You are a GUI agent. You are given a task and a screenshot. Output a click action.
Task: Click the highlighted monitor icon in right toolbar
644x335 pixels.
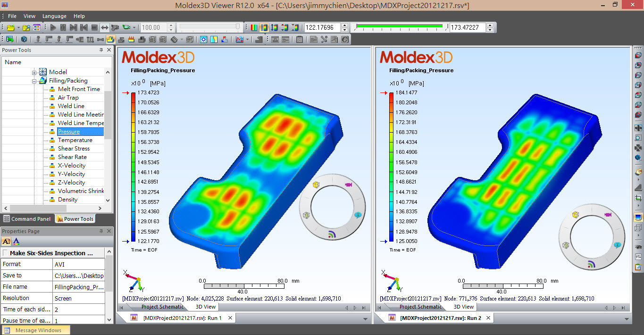638,217
